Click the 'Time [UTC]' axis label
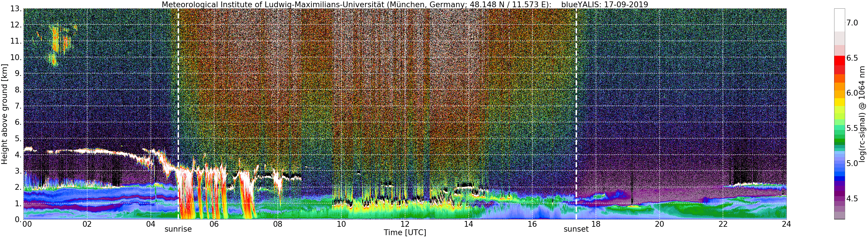This screenshot has height=238, width=868. [405, 233]
